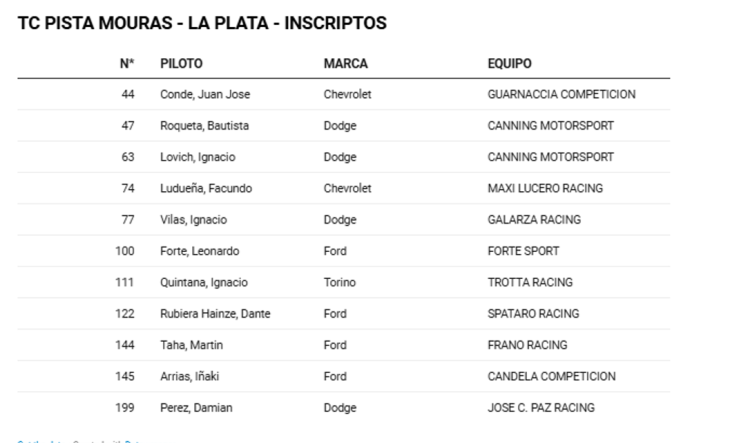Select the FRANO RACING team cell
730x443 pixels.
[x=527, y=345]
